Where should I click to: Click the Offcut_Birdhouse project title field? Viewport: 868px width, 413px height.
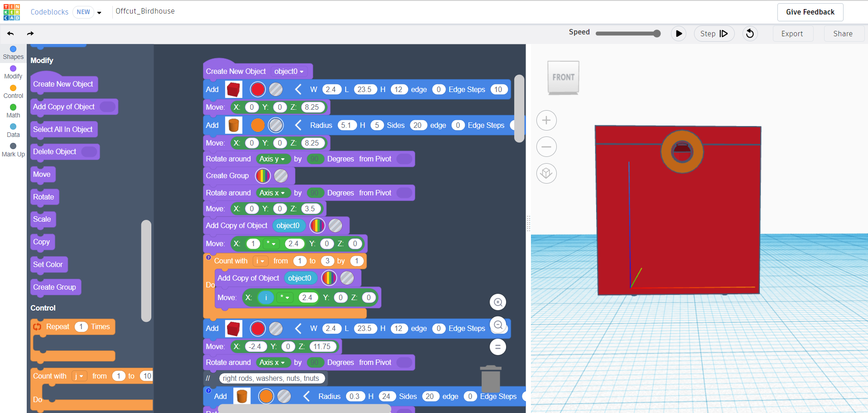coord(145,11)
